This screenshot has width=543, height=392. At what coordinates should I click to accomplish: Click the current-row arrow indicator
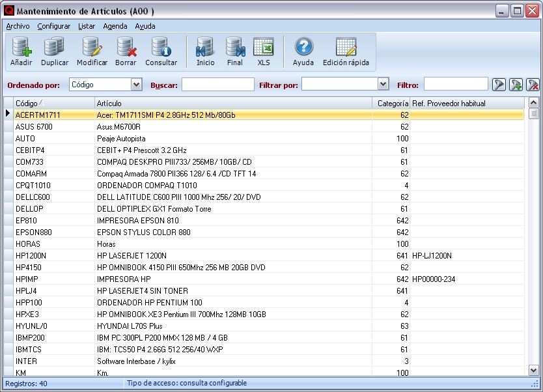point(8,113)
